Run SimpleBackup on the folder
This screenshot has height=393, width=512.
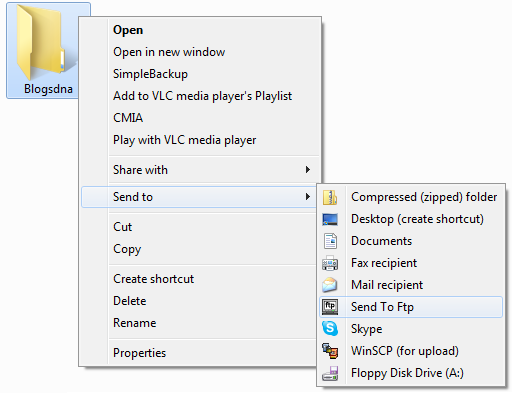pyautogui.click(x=200, y=74)
